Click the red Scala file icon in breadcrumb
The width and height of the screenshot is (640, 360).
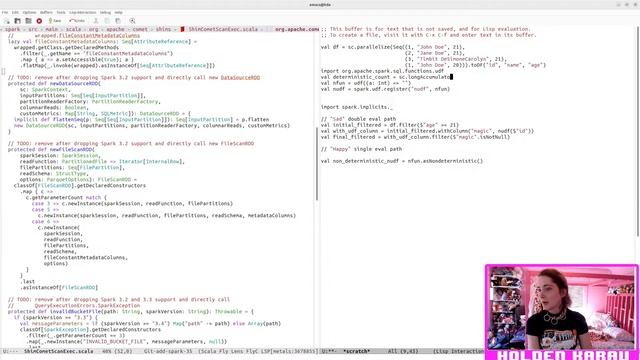(182, 29)
